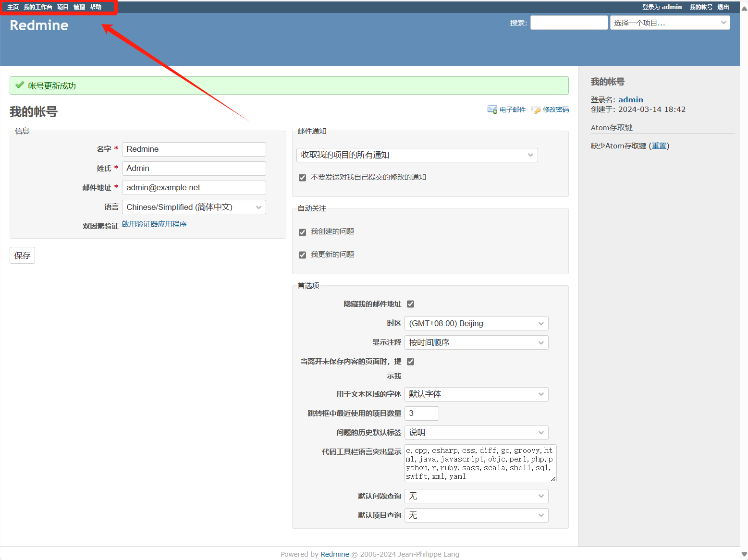This screenshot has height=560, width=748.
Task: Click the green success checkmark icon
Action: [x=20, y=85]
